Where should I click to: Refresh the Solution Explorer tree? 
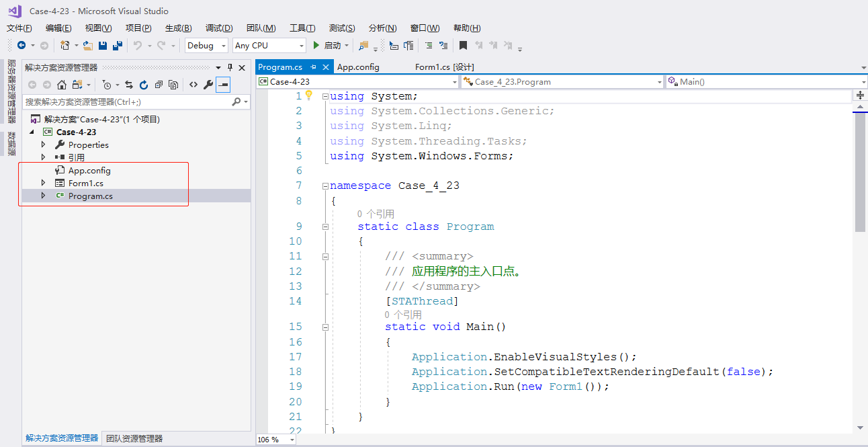pos(144,85)
